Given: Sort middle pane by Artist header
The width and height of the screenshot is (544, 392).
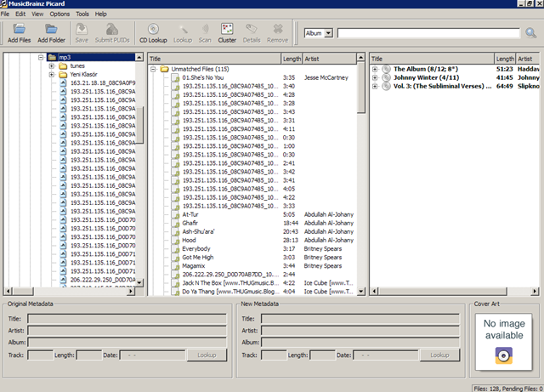Looking at the screenshot, I should 329,59.
